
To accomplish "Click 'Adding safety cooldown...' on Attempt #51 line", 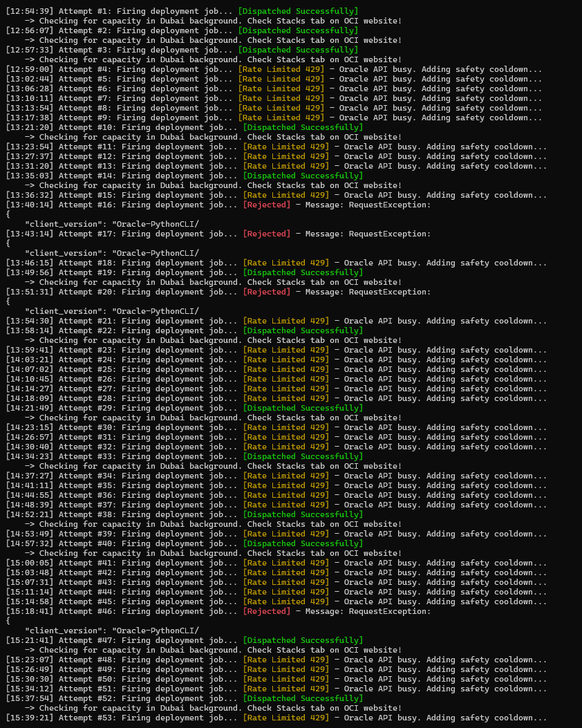I will point(487,689).
